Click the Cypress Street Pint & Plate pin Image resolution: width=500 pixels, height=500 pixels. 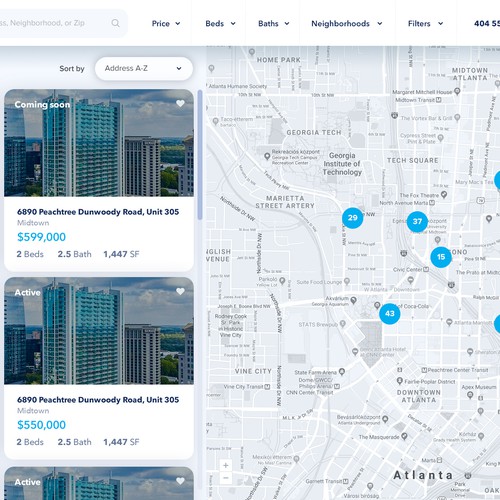pos(441,137)
